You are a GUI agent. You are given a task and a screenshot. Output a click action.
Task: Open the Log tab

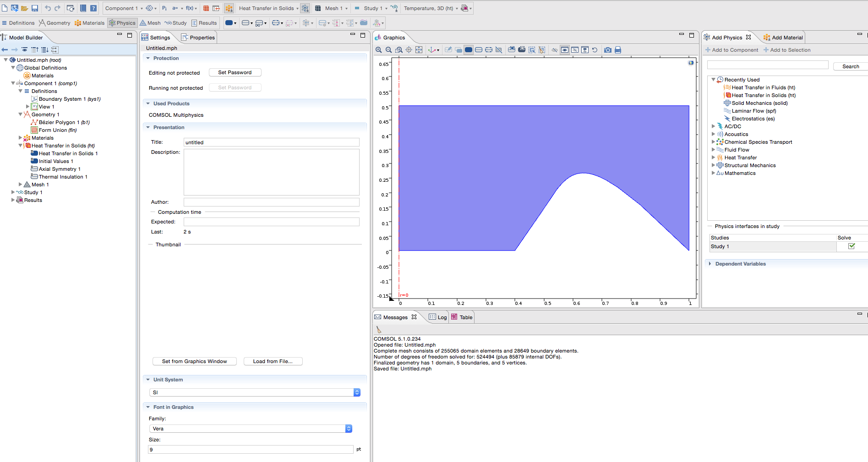point(438,317)
